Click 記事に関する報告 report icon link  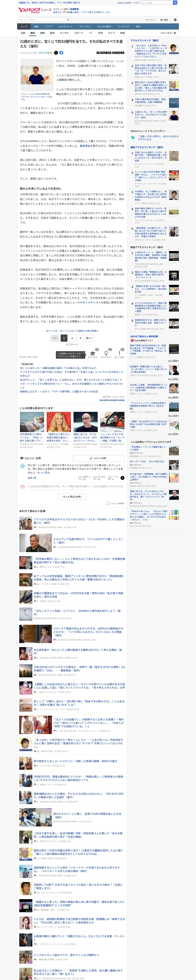[29, 357]
